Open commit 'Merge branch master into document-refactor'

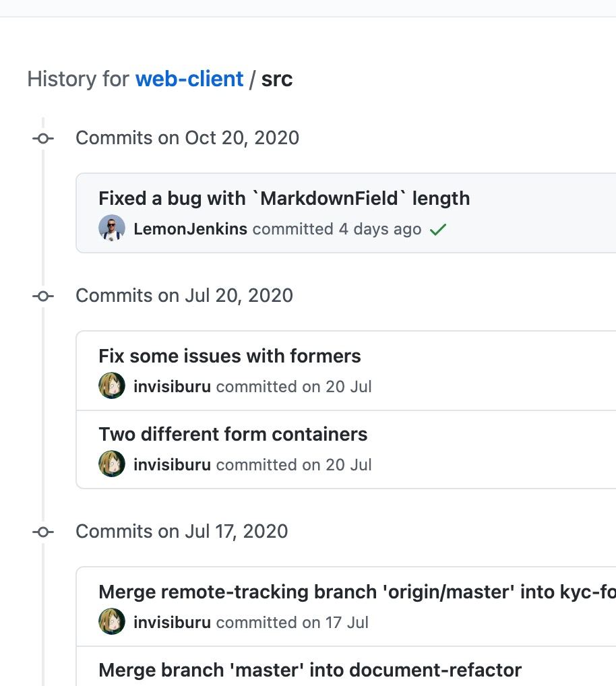[310, 670]
